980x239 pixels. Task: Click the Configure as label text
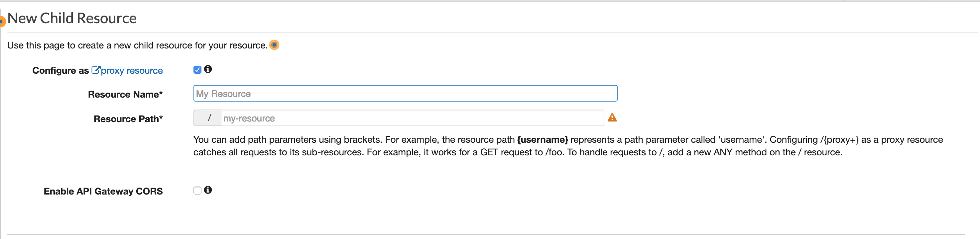coord(61,71)
